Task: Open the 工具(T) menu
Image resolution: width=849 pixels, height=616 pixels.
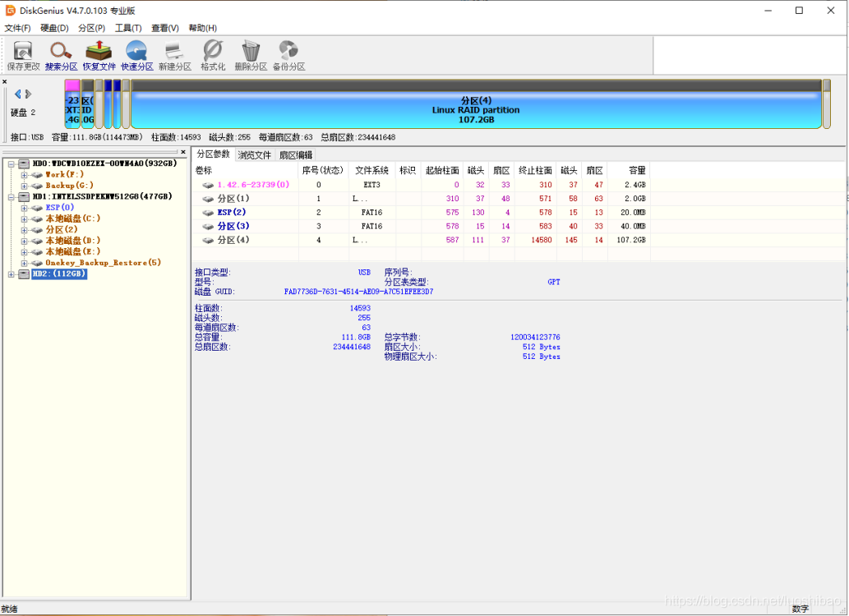Action: [127, 28]
